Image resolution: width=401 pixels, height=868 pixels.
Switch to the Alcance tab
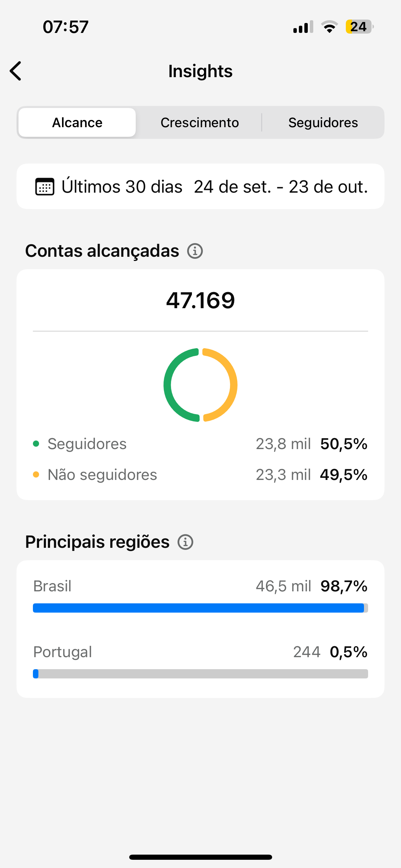click(77, 122)
